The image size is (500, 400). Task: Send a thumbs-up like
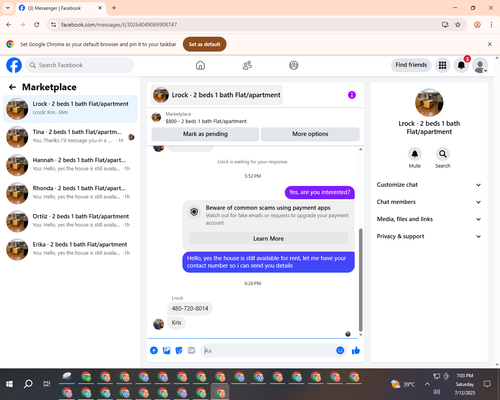356,350
